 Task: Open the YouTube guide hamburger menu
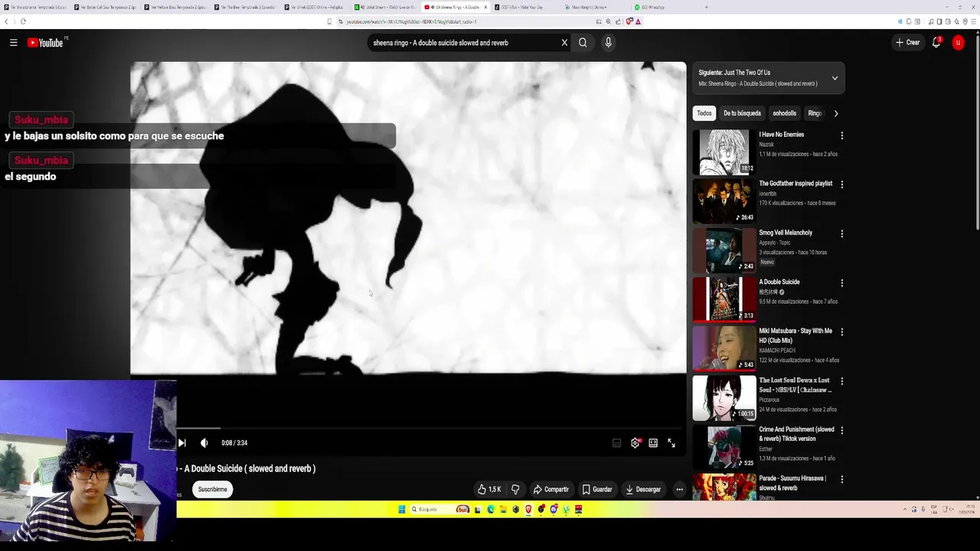pos(13,43)
